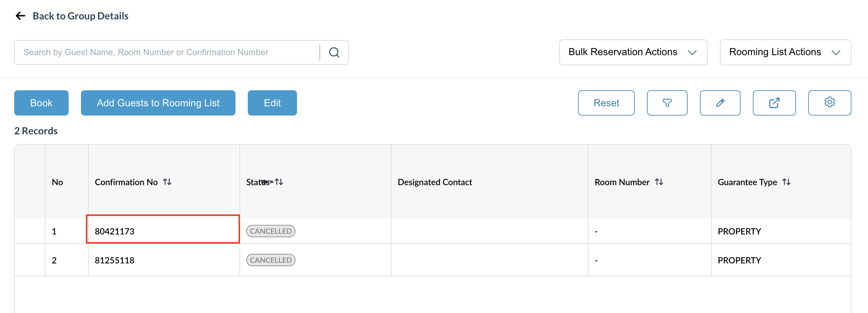The width and height of the screenshot is (868, 313).
Task: Select confirmation number 80421173 cell
Action: pos(163,229)
